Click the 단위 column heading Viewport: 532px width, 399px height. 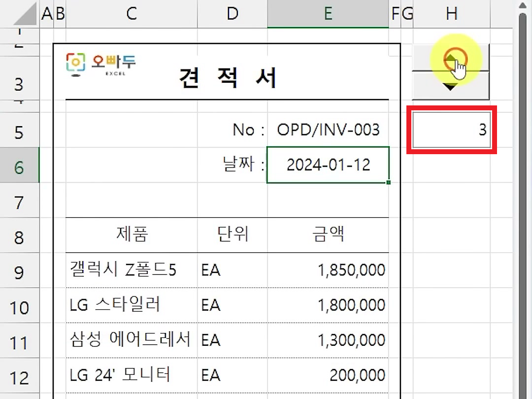(233, 234)
